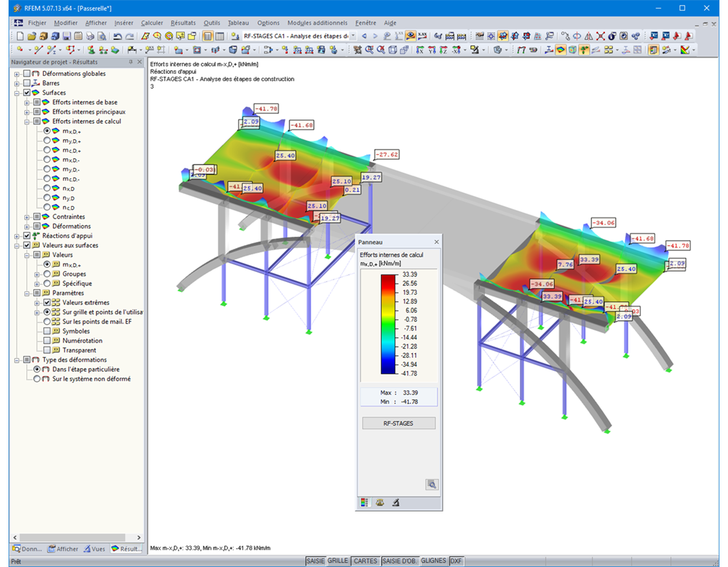Click the filter tab icon in Panneau

coord(395,502)
